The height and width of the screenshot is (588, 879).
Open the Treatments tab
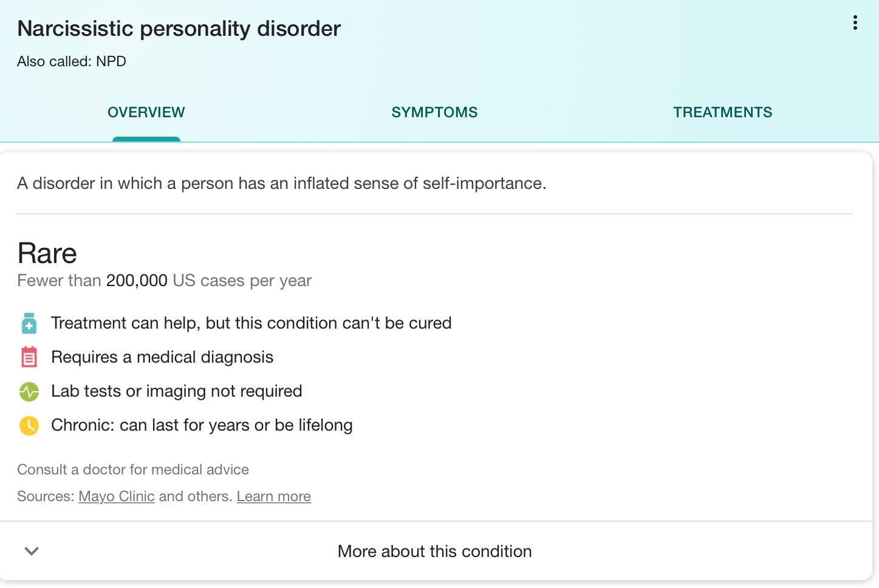point(722,112)
